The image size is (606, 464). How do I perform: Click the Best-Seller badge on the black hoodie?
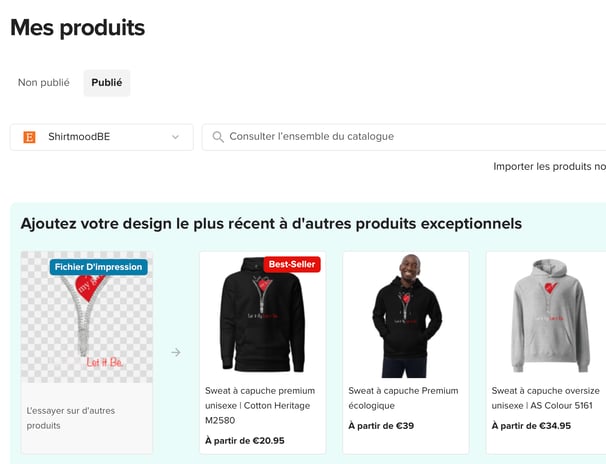coord(292,265)
